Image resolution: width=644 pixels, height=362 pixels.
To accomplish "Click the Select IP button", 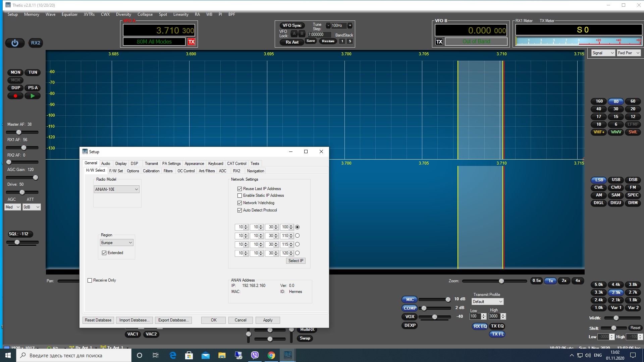I will (296, 261).
